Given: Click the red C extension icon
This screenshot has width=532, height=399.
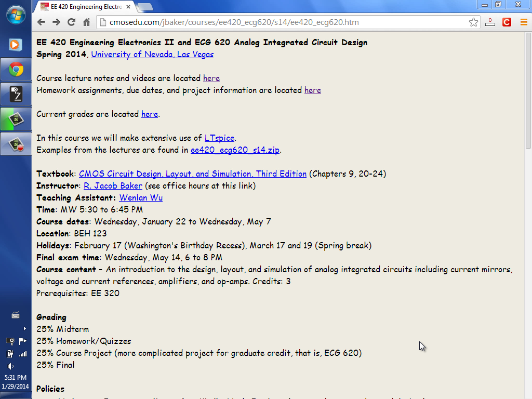Looking at the screenshot, I should click(507, 22).
